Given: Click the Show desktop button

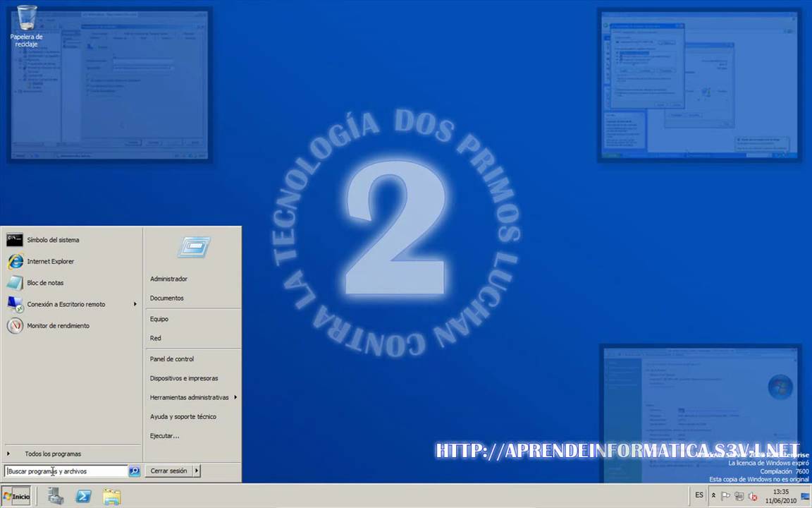Looking at the screenshot, I should click(806, 496).
